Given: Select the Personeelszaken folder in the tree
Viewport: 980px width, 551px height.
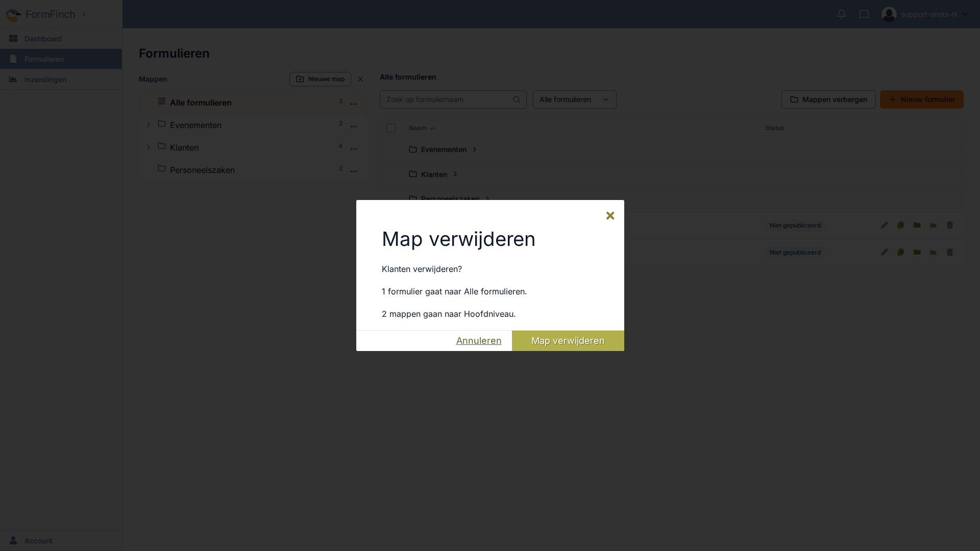Looking at the screenshot, I should (202, 170).
